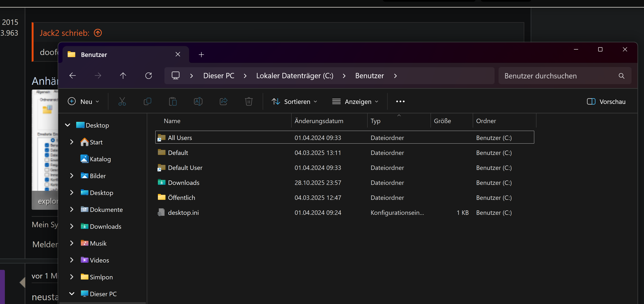
Task: Click the Share icon in toolbar
Action: [x=224, y=101]
